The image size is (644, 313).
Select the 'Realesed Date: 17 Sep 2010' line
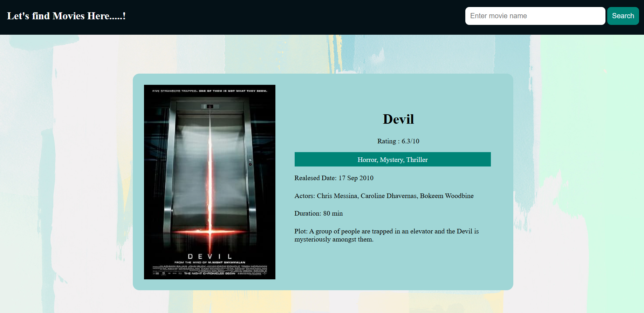[x=334, y=178]
